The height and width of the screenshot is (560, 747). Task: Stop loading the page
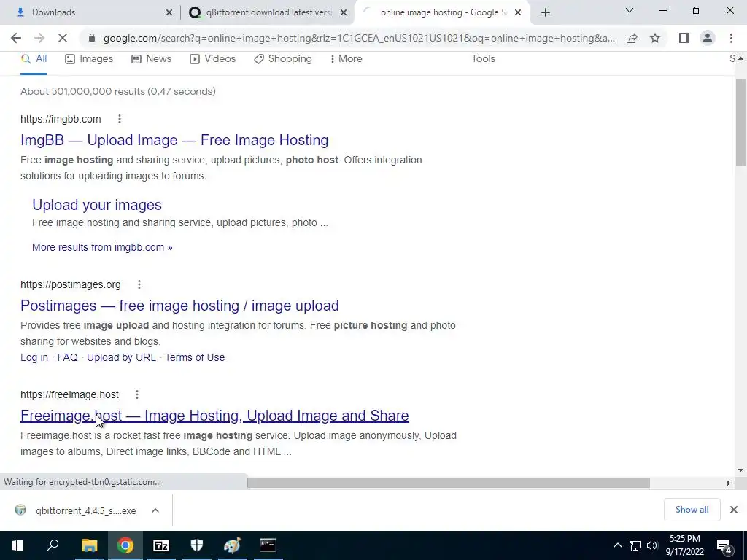[63, 38]
